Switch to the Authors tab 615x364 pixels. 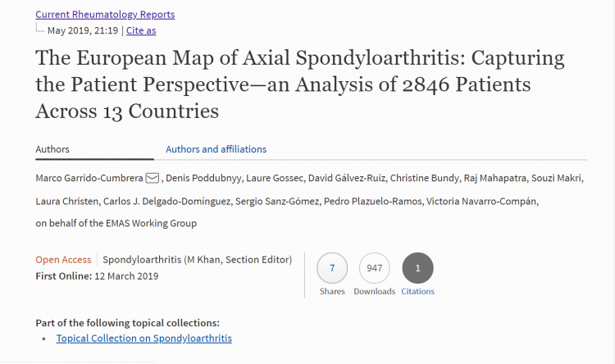click(x=52, y=149)
